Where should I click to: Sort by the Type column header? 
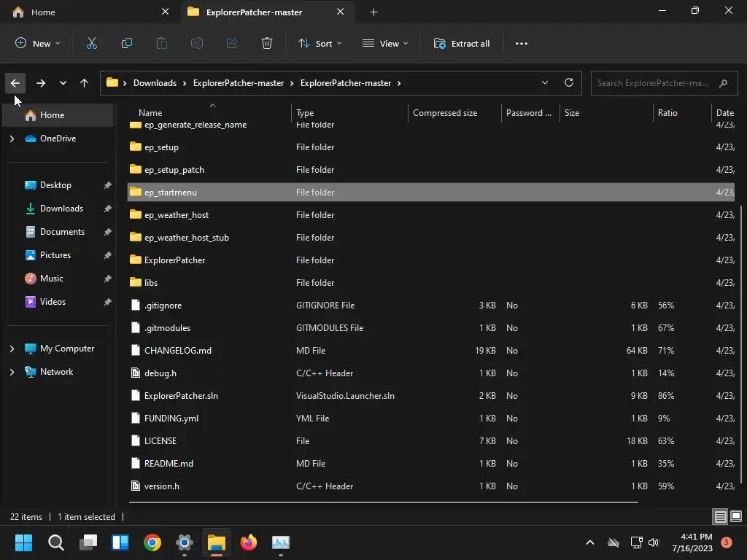click(x=349, y=113)
